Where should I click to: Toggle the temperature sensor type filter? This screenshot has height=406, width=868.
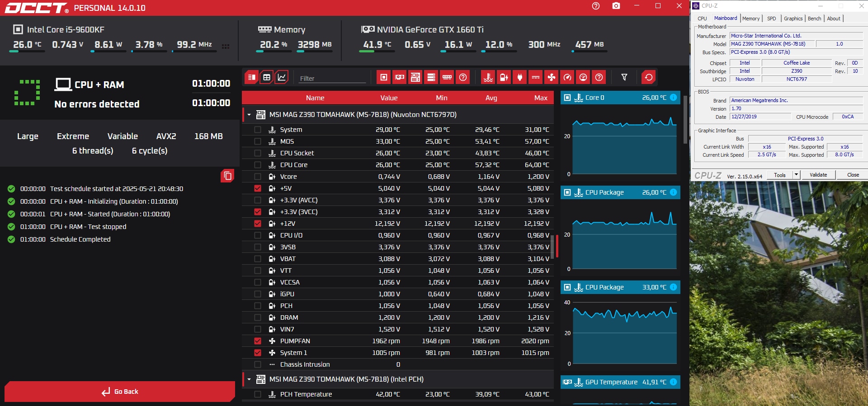point(488,77)
